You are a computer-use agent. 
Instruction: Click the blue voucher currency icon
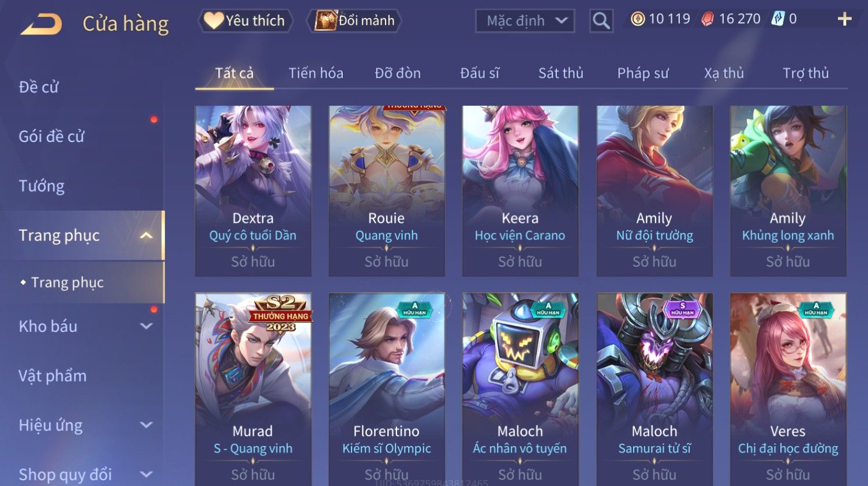point(779,19)
